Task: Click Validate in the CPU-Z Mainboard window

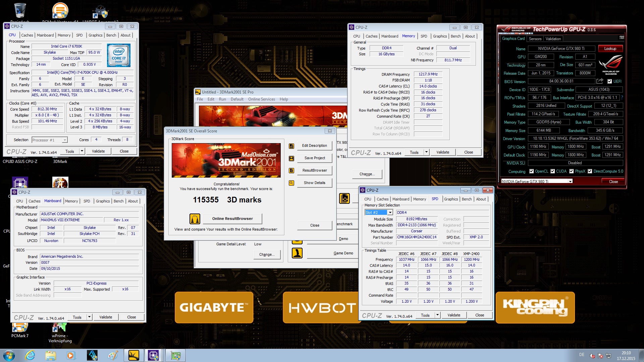Action: pos(106,317)
